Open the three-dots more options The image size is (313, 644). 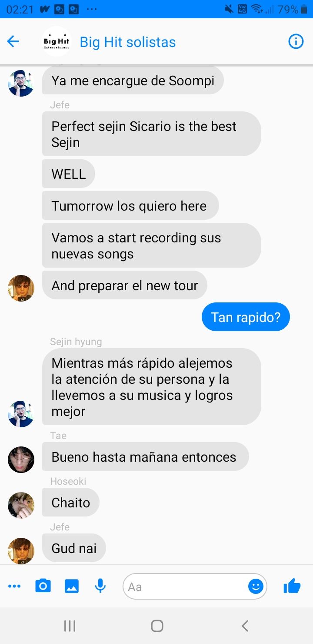tap(14, 587)
